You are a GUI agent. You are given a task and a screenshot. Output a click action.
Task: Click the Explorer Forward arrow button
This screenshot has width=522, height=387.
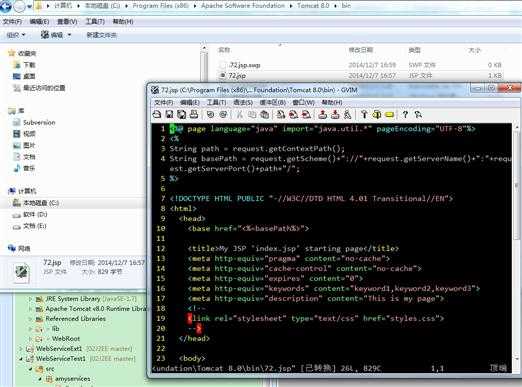[x=20, y=6]
